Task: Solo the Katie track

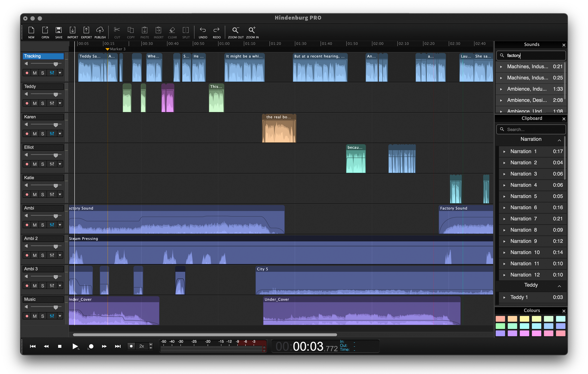Action: [x=43, y=194]
